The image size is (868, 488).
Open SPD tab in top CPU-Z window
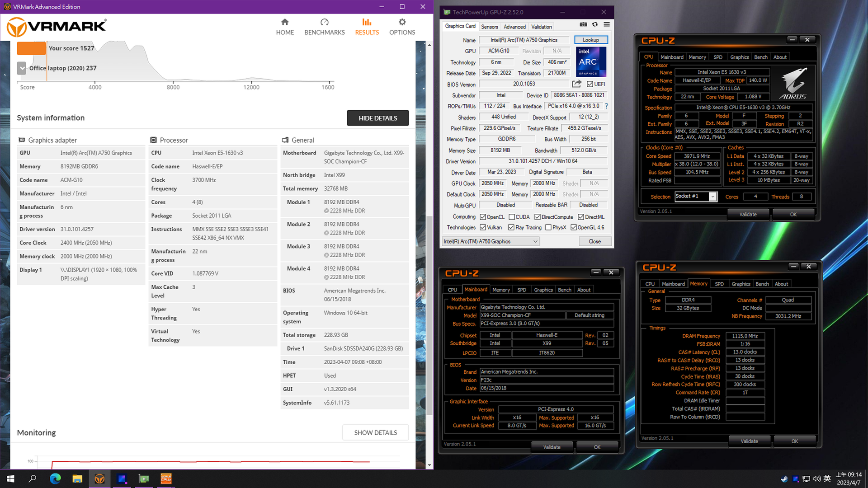(717, 57)
